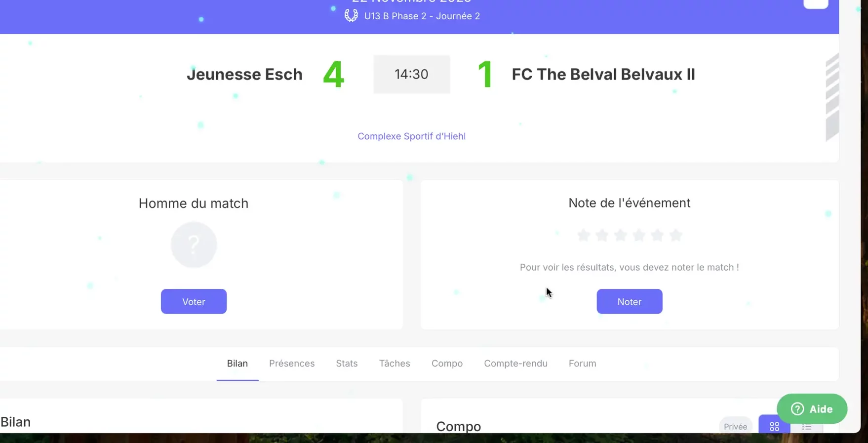Toggle the Privée visibility badge
868x443 pixels.
735,426
